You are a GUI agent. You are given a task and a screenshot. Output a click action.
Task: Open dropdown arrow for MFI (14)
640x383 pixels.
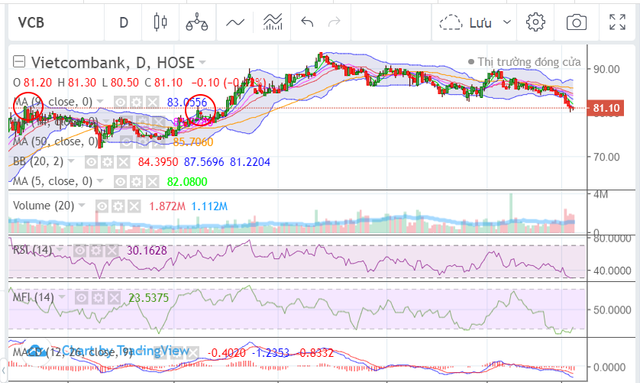[62, 297]
